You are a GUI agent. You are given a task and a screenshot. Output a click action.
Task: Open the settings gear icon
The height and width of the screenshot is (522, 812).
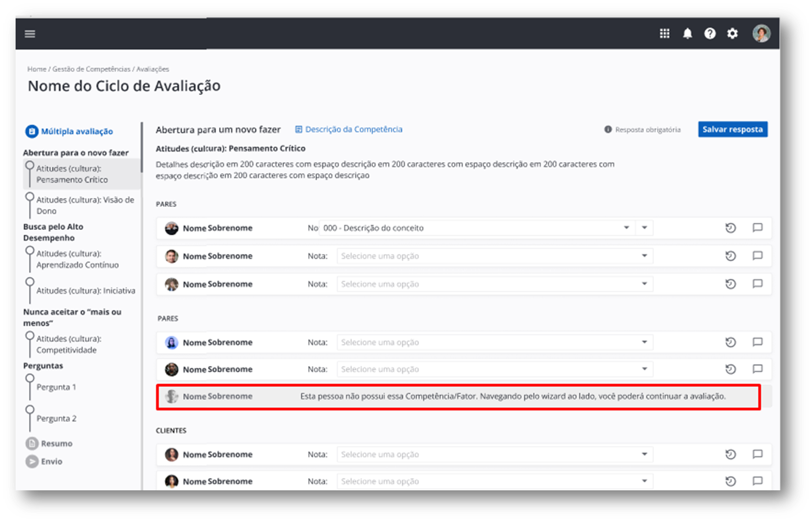pos(732,33)
